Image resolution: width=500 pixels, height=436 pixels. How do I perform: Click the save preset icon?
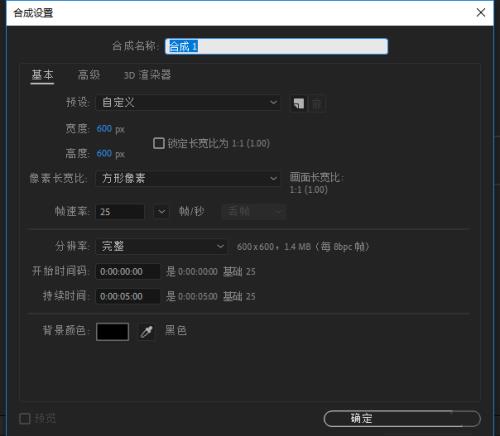[299, 104]
